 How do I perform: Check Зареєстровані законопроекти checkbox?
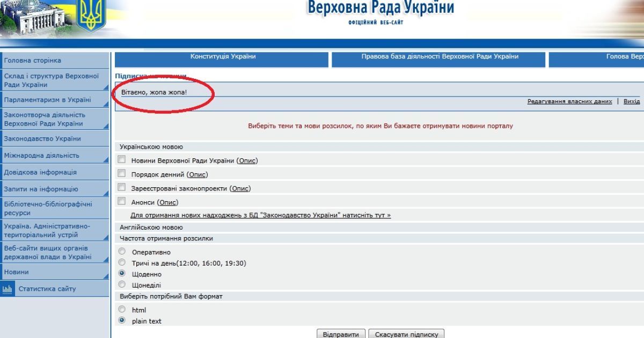click(122, 187)
